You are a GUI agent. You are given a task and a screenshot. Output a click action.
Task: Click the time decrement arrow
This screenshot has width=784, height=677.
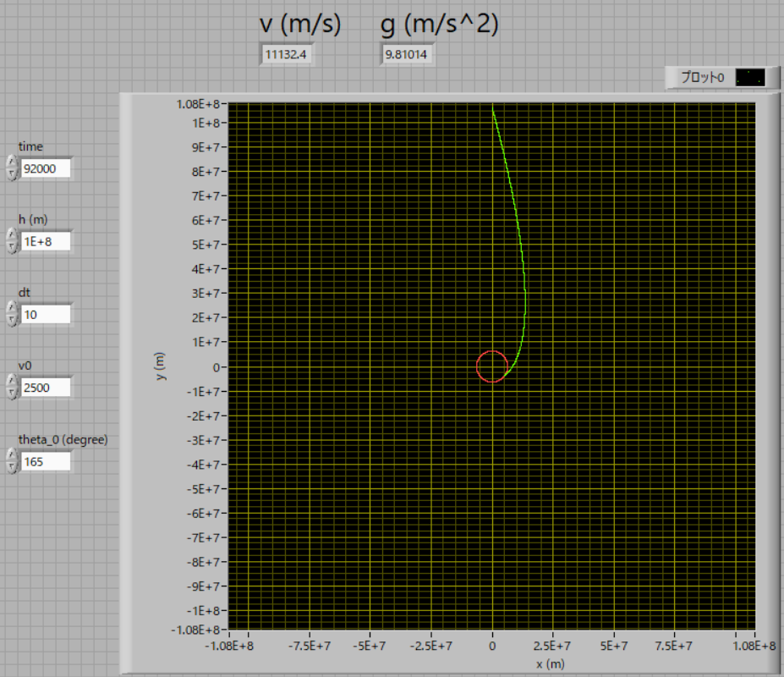pyautogui.click(x=11, y=173)
